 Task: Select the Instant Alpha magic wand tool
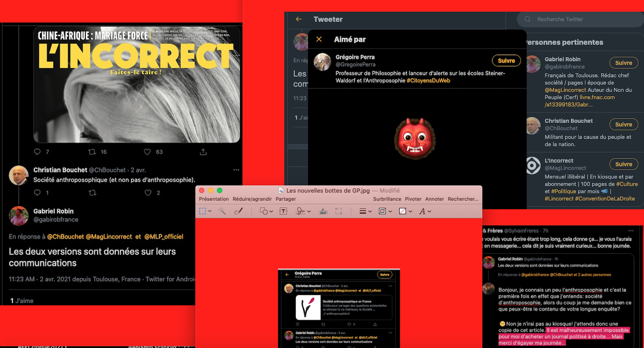pyautogui.click(x=221, y=211)
